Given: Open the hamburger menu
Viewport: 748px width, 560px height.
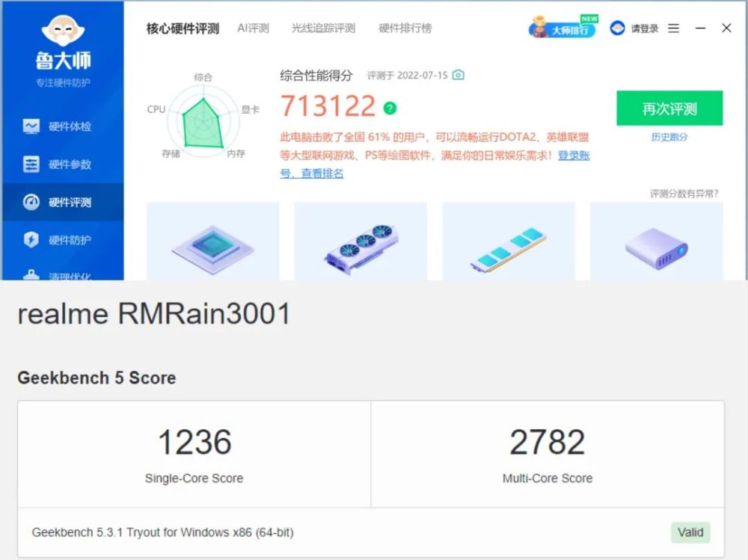Looking at the screenshot, I should 674,28.
